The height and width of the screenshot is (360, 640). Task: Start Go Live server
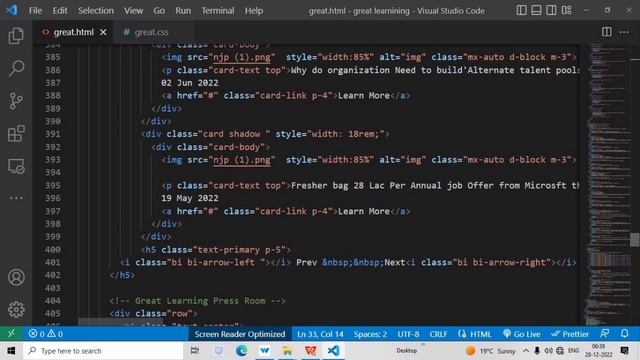(x=522, y=334)
